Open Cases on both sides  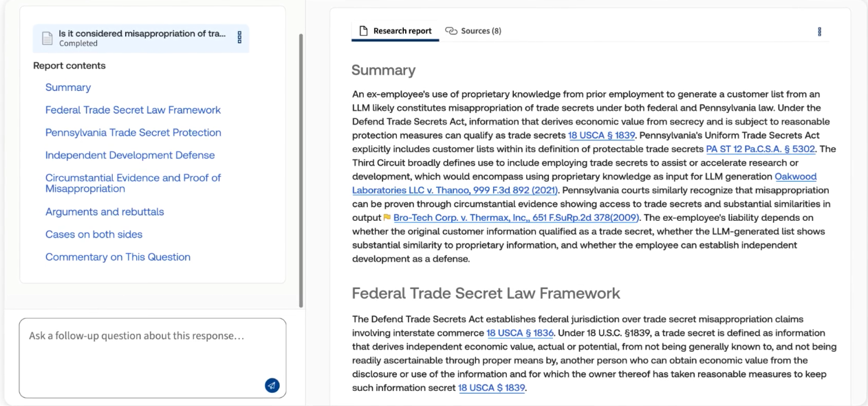point(94,235)
